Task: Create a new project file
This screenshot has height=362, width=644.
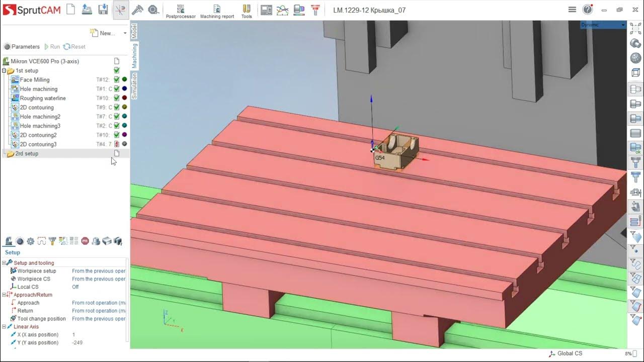Action: click(x=70, y=10)
